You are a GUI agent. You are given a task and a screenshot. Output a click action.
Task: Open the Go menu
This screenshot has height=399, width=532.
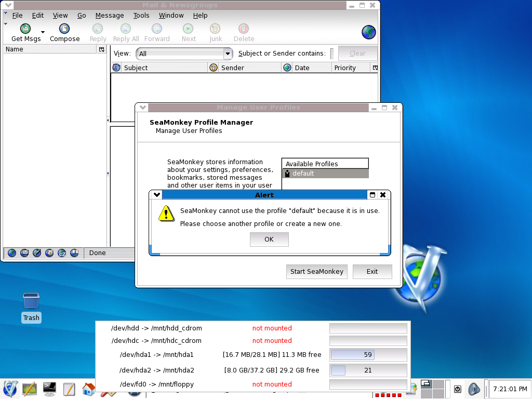click(82, 15)
